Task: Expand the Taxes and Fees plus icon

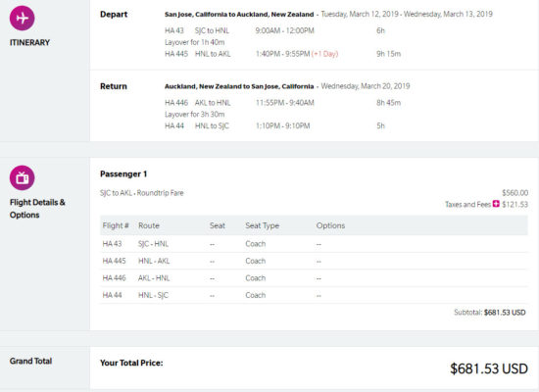Action: [x=496, y=204]
